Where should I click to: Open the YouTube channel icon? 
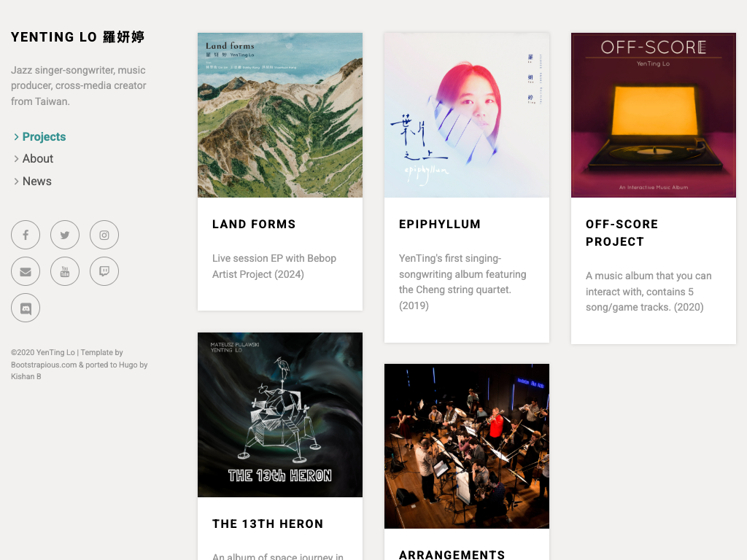pos(65,271)
